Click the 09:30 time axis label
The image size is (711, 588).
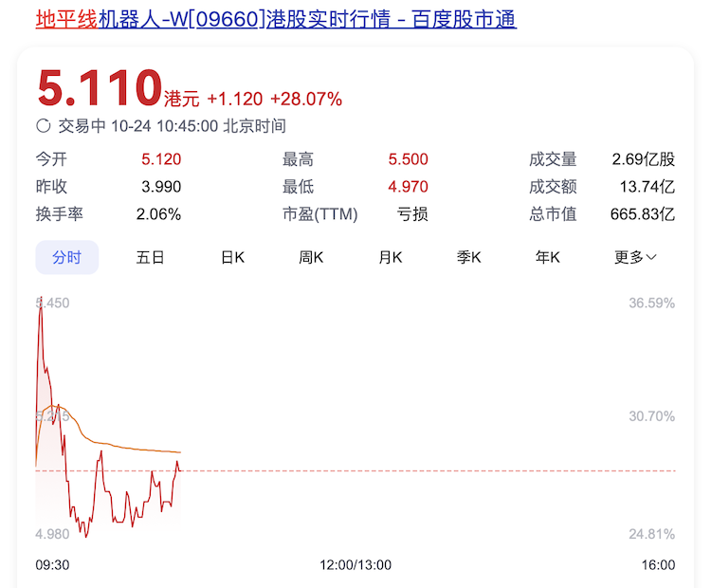click(x=51, y=564)
